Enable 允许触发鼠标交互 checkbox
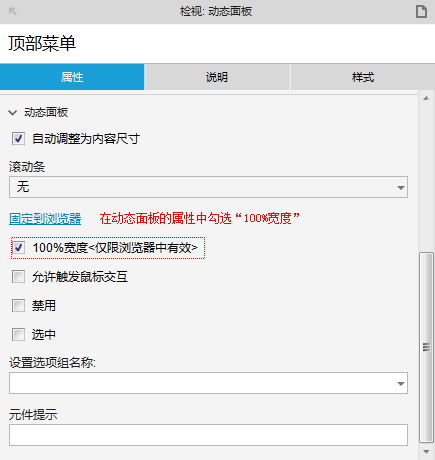Image resolution: width=435 pixels, height=460 pixels. [18, 277]
